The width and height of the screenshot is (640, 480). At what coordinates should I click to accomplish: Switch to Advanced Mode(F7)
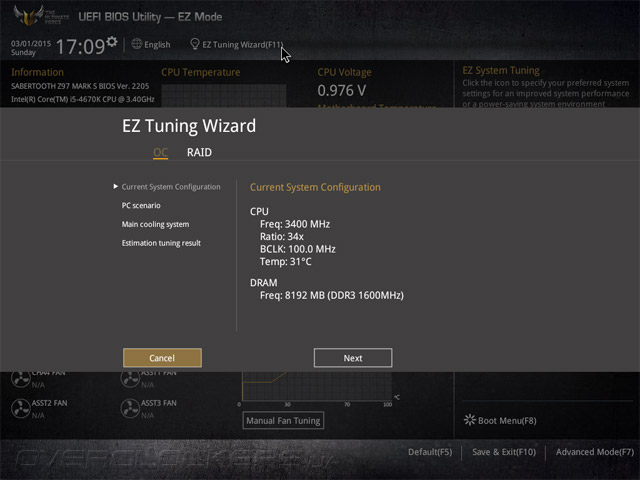pos(595,452)
